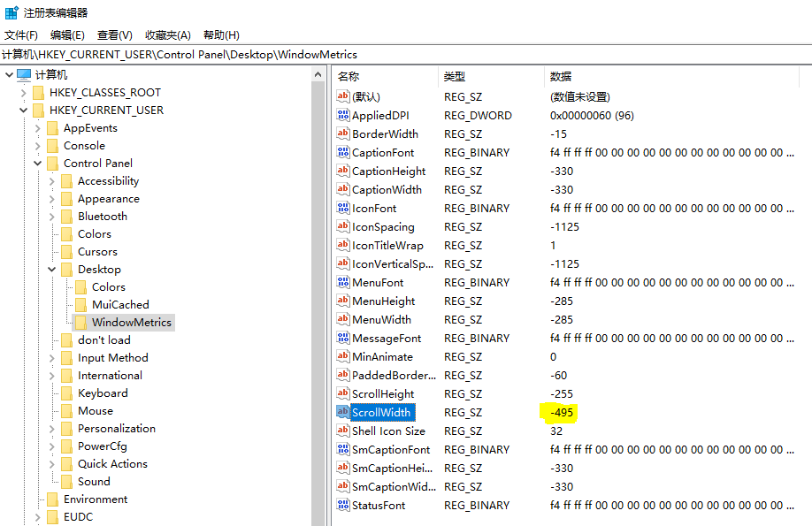
Task: Open the 收藏夹(A) menu
Action: [168, 35]
